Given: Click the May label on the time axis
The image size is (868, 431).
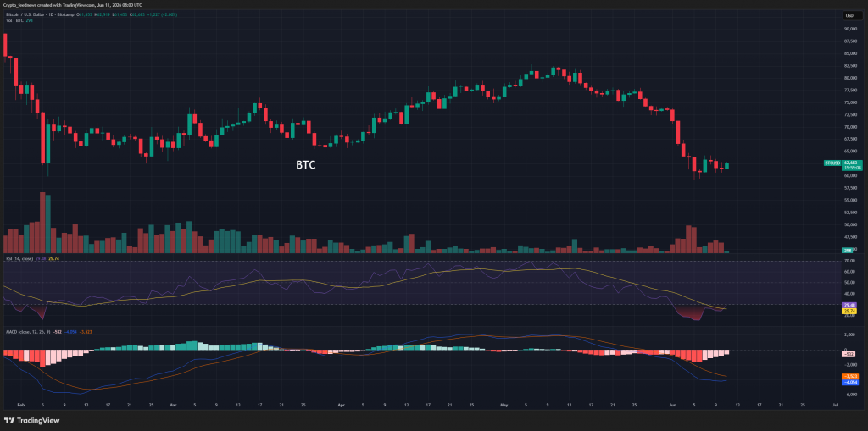Looking at the screenshot, I should point(504,405).
